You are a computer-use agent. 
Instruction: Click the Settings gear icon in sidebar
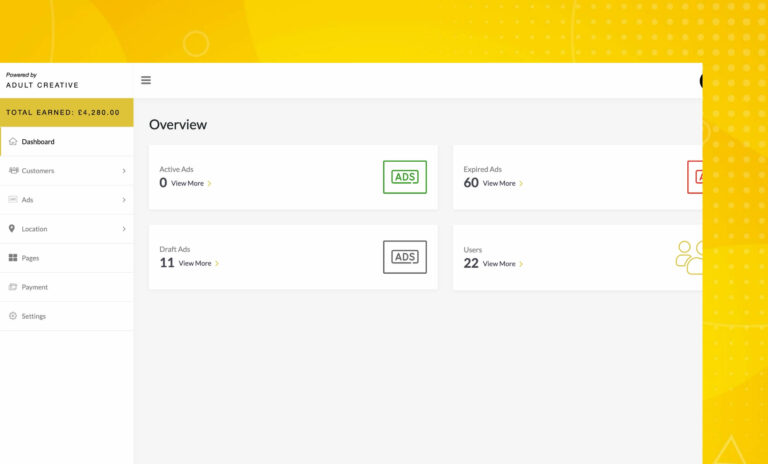[x=13, y=316]
